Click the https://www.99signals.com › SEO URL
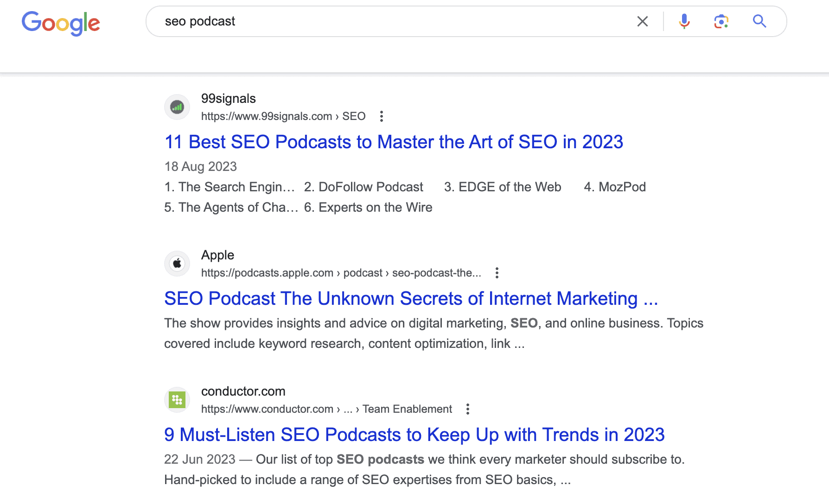The width and height of the screenshot is (829, 504). pos(283,116)
